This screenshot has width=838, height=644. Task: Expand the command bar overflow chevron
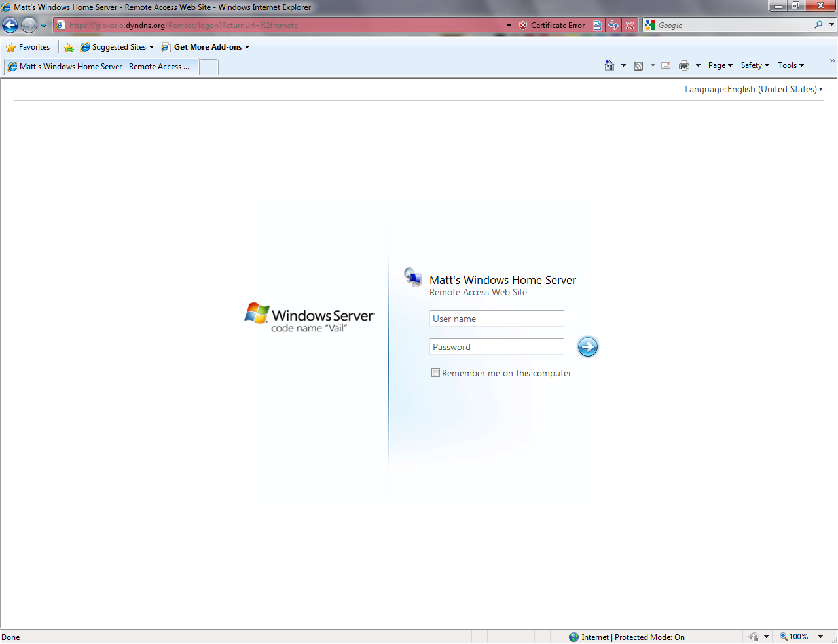832,61
